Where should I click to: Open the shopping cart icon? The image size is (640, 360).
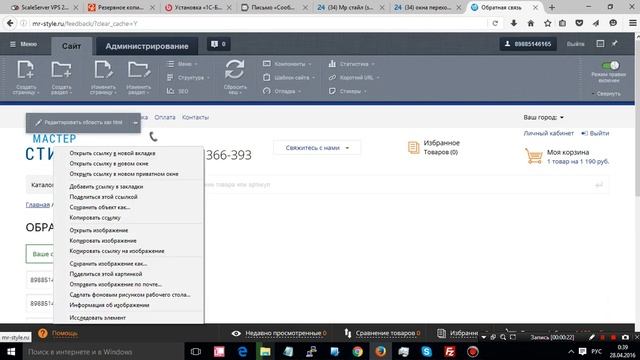click(534, 156)
